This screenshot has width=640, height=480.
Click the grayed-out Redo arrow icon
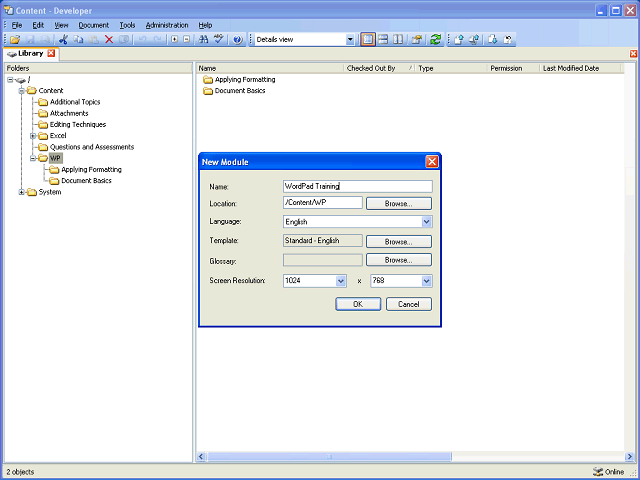[x=158, y=40]
